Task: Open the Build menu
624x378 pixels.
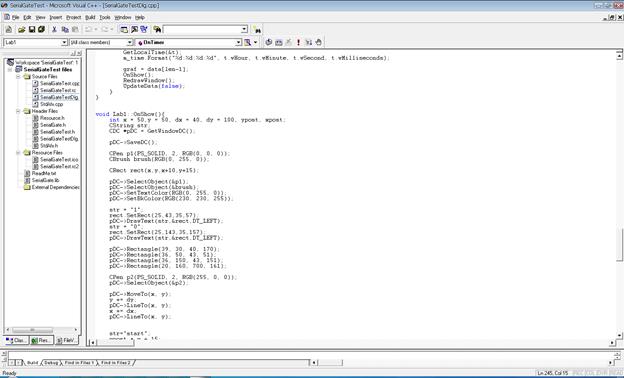Action: tap(90, 18)
